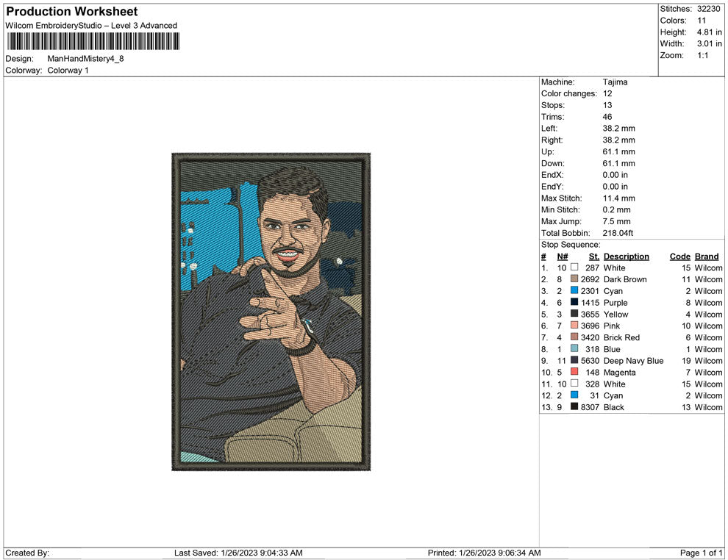Click the Brick Red swatch for stop 7
728x560 pixels.
point(574,337)
